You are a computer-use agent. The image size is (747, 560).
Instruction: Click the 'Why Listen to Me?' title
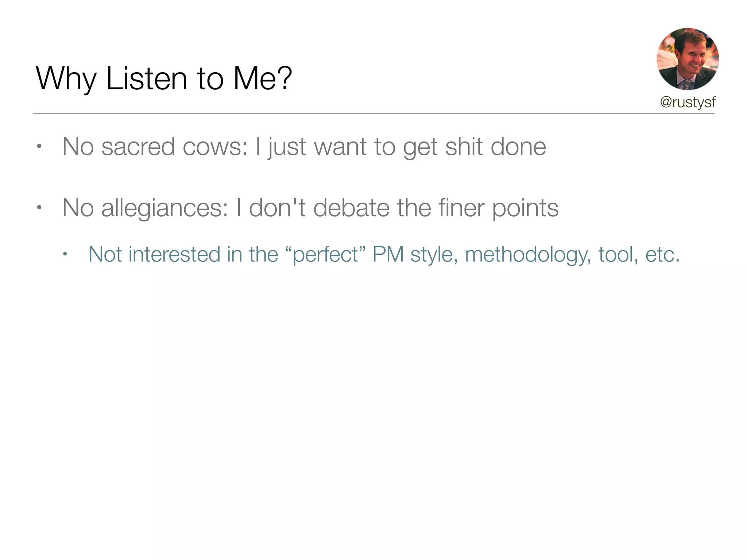164,78
